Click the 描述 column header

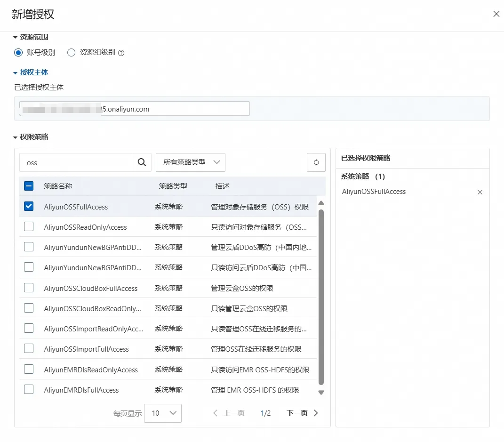pyautogui.click(x=223, y=186)
